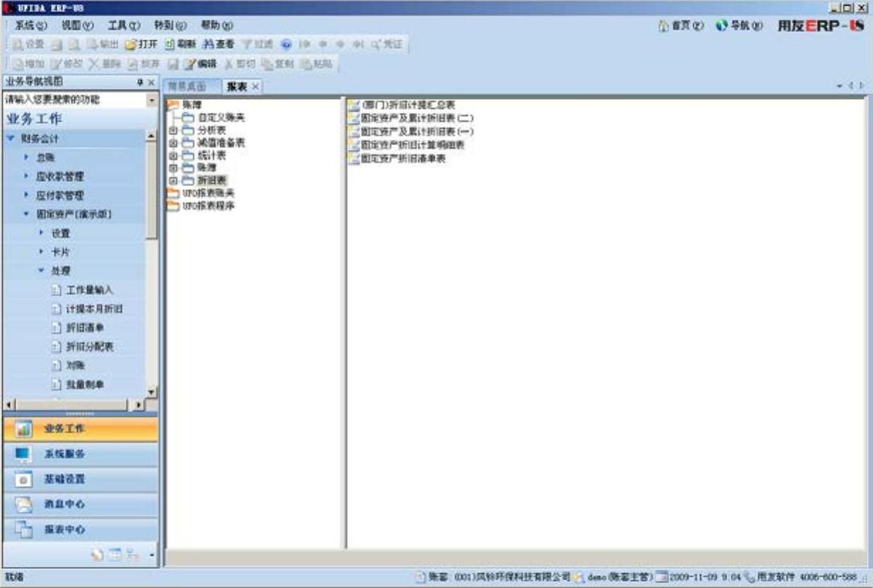Expand the 总账 node
This screenshot has width=873, height=588.
26,157
